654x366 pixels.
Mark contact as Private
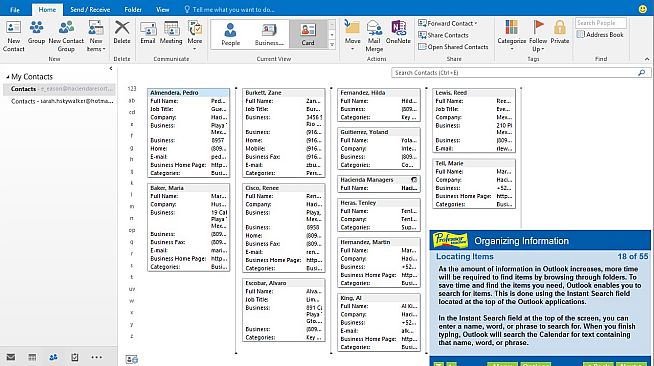click(560, 33)
